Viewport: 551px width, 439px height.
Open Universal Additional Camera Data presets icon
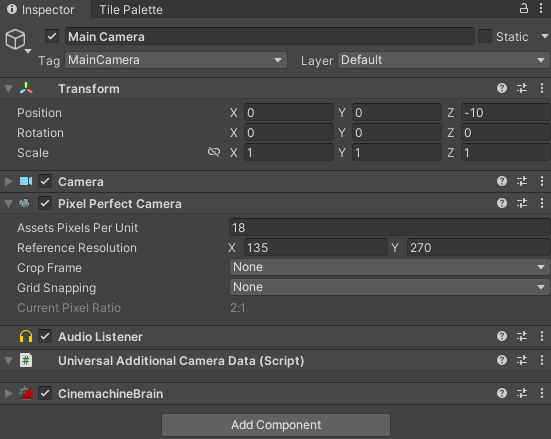click(x=522, y=360)
